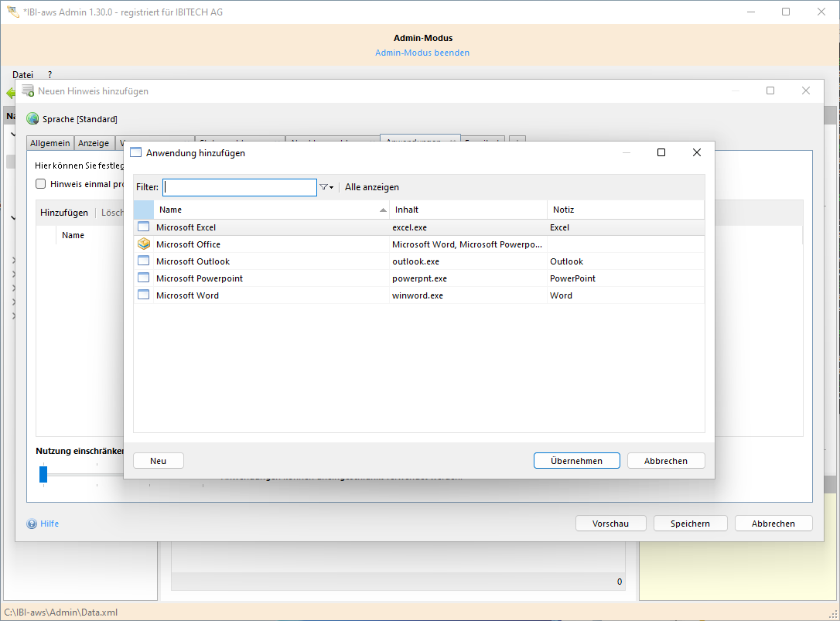Sort the list by the Name column

[271, 210]
